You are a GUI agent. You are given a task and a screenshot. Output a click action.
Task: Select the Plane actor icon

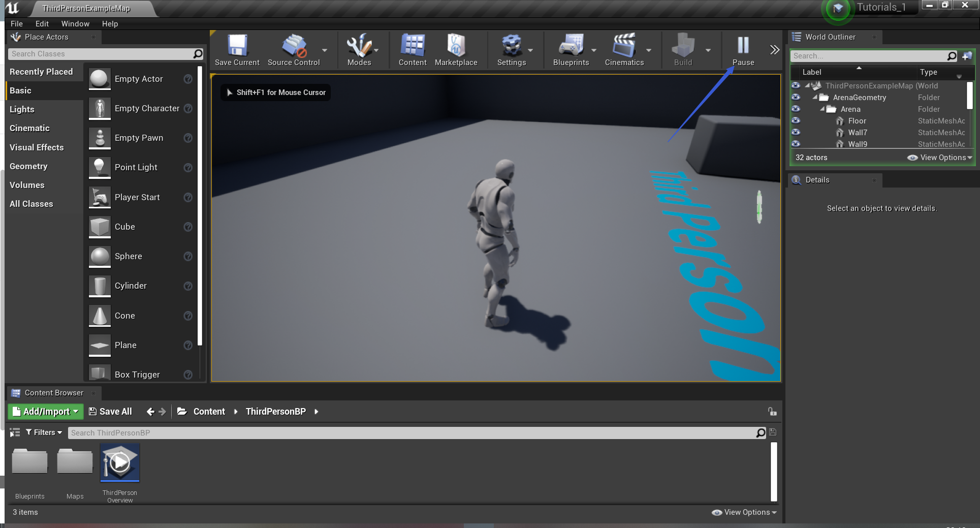click(x=100, y=345)
